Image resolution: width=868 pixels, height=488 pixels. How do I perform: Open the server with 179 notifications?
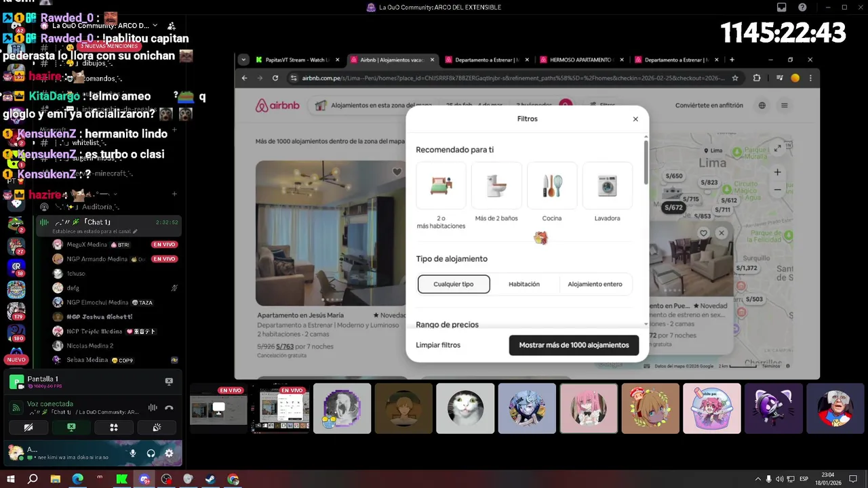point(16,311)
